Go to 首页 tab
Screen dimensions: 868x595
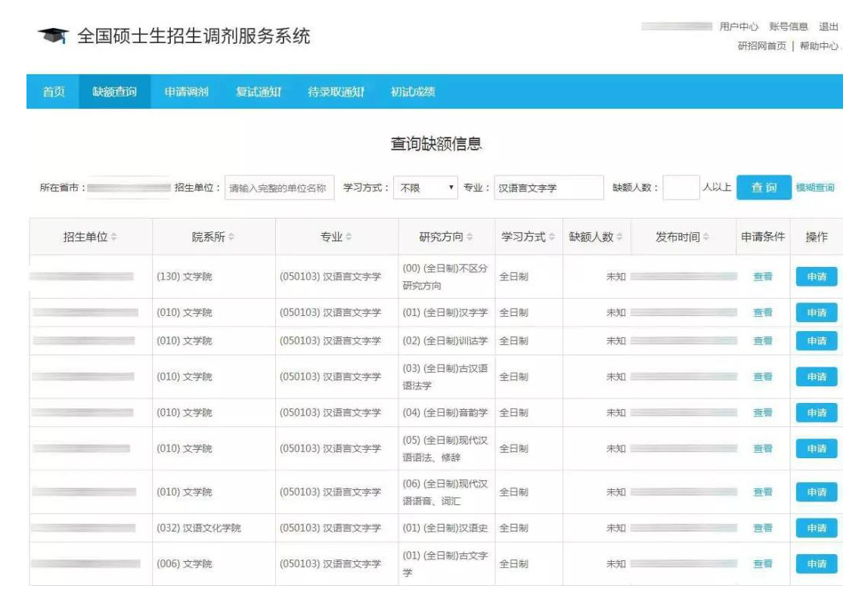54,92
